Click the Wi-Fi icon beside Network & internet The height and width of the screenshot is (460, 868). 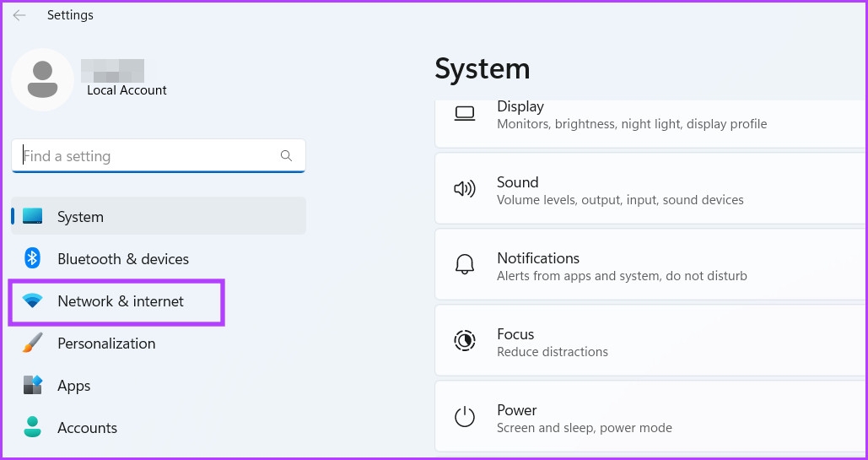tap(32, 301)
